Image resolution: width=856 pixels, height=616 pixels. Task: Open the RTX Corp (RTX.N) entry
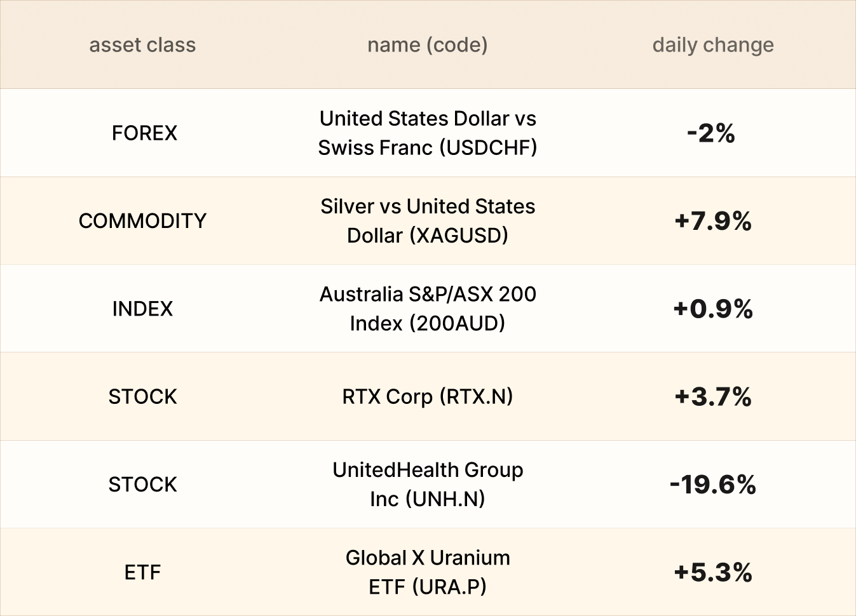(x=427, y=397)
